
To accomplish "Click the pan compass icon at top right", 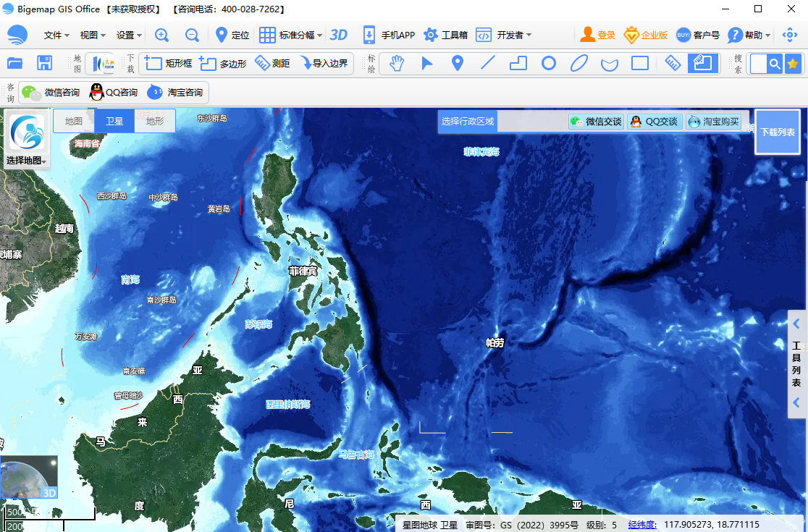I will pyautogui.click(x=789, y=35).
